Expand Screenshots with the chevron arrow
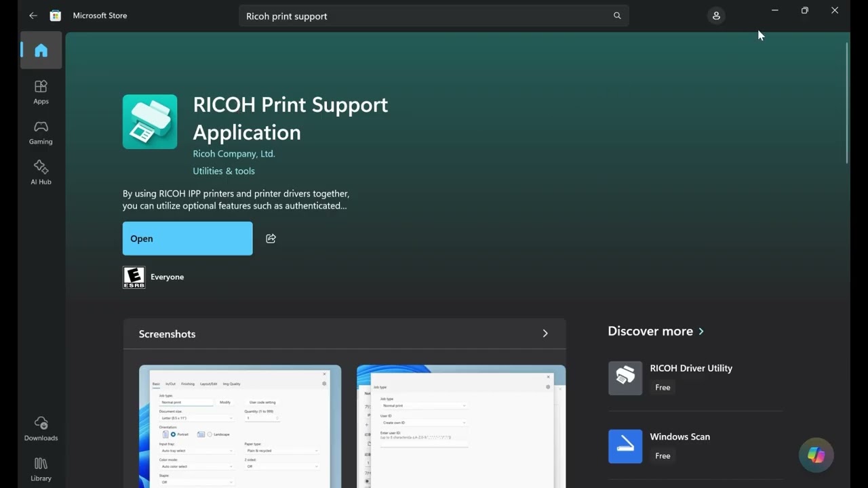 [545, 333]
